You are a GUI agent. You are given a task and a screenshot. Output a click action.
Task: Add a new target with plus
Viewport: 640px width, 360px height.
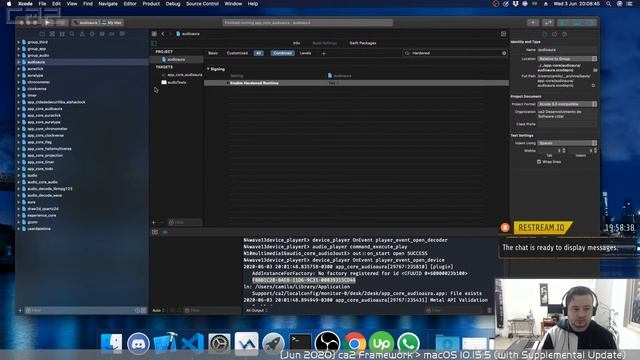coord(154,222)
